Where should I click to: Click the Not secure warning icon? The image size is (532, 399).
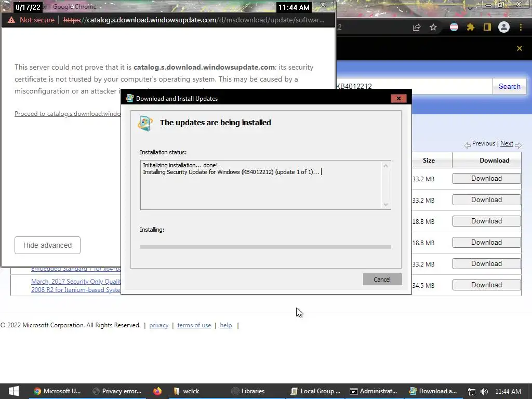pos(11,20)
